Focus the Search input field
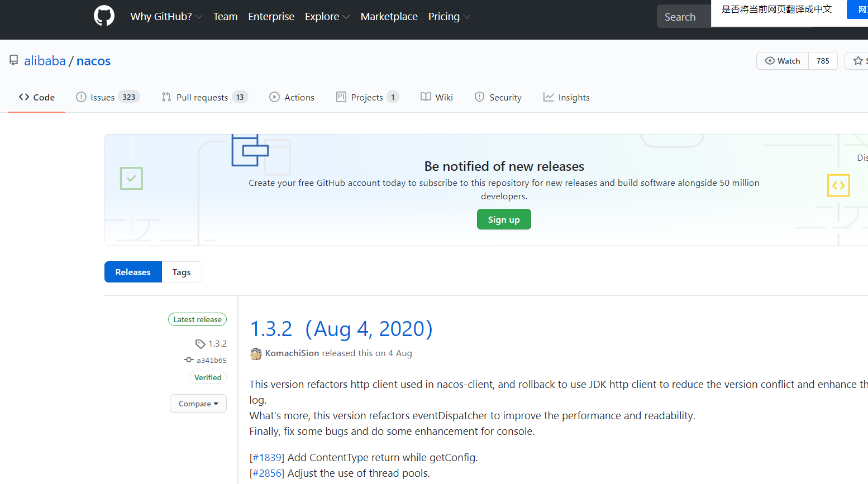 tap(684, 17)
